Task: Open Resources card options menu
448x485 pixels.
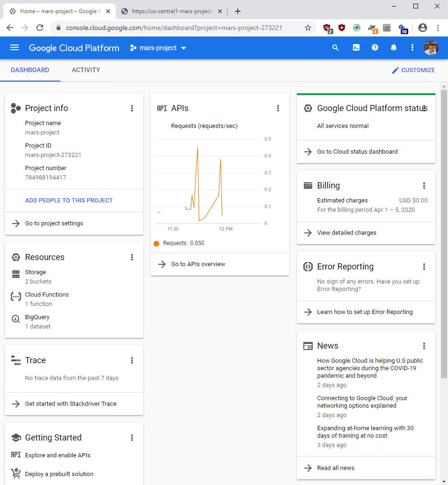Action: tap(132, 257)
